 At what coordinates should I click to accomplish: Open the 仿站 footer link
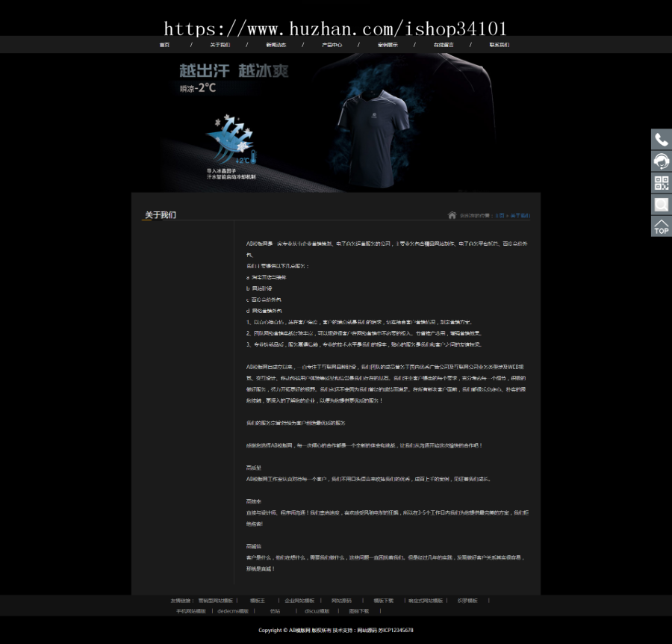[x=275, y=611]
